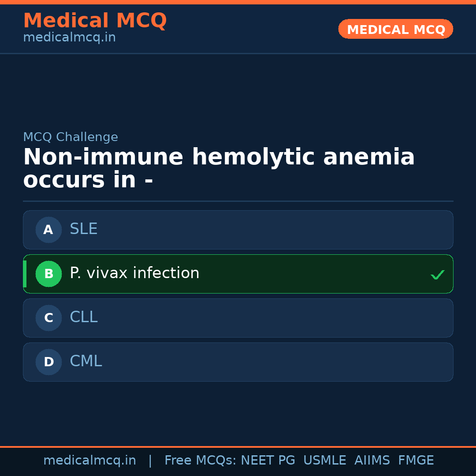The width and height of the screenshot is (476, 476).
Task: Click the green checkmark icon
Action: [437, 275]
